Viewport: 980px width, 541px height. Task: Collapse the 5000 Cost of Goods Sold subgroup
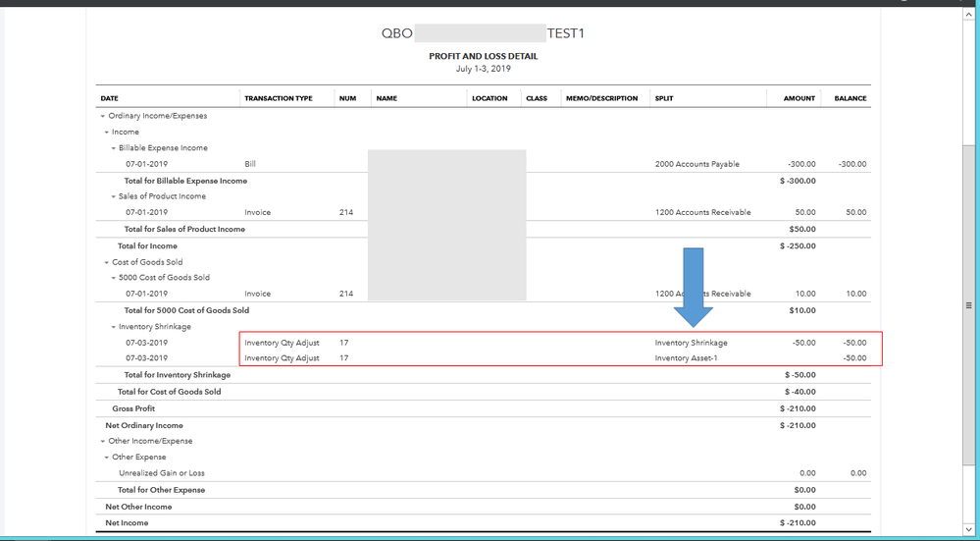pos(113,278)
